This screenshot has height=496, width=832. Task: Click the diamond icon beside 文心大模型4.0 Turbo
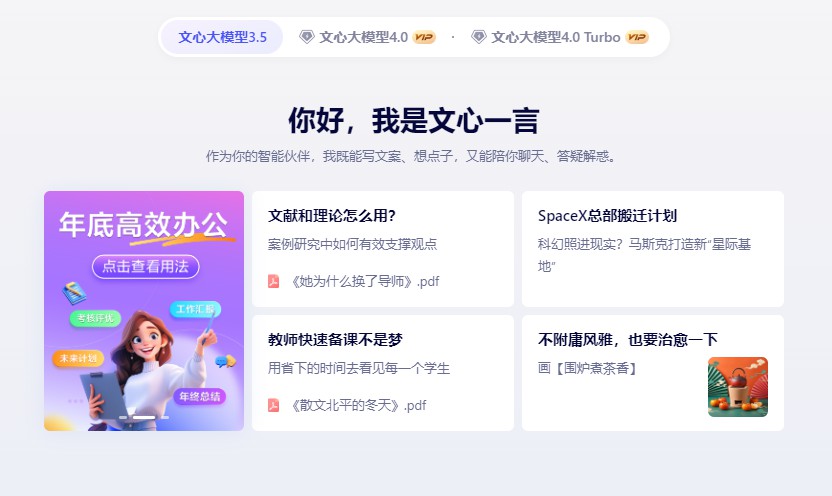click(479, 37)
